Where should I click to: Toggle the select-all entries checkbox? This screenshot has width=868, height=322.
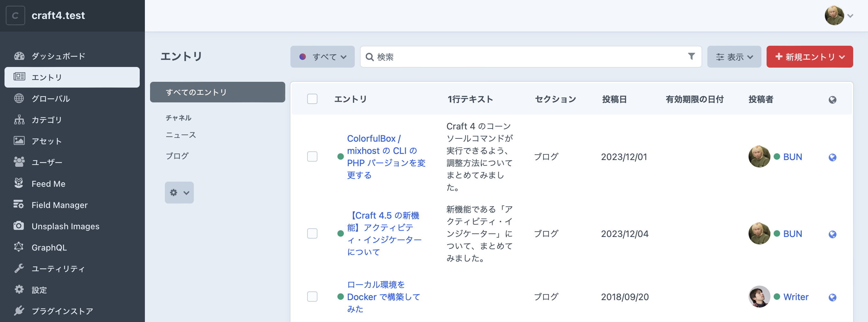(312, 99)
